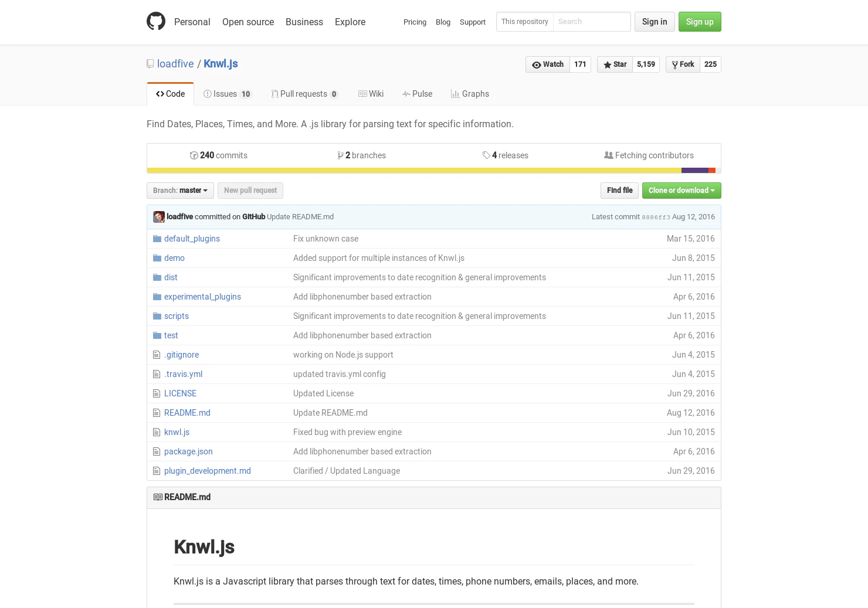
Task: Open the package.json file link
Action: click(188, 451)
